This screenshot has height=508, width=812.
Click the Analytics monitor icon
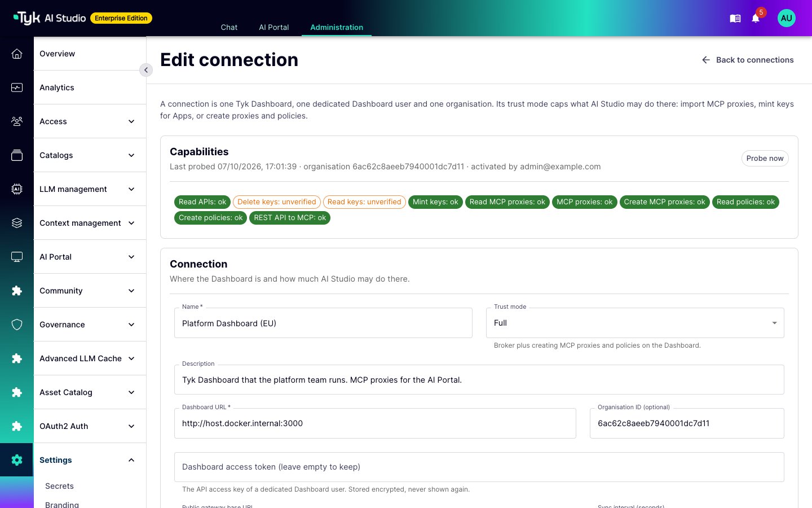tap(17, 87)
